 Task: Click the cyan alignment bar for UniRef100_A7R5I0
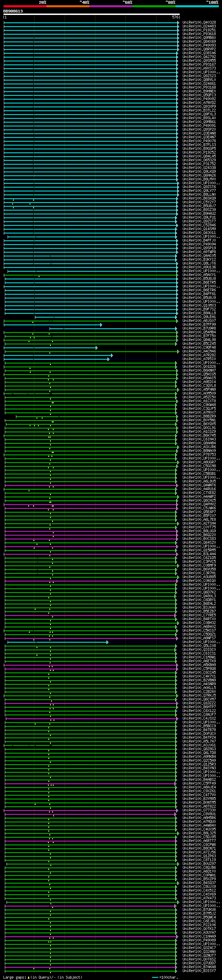tap(57, 359)
